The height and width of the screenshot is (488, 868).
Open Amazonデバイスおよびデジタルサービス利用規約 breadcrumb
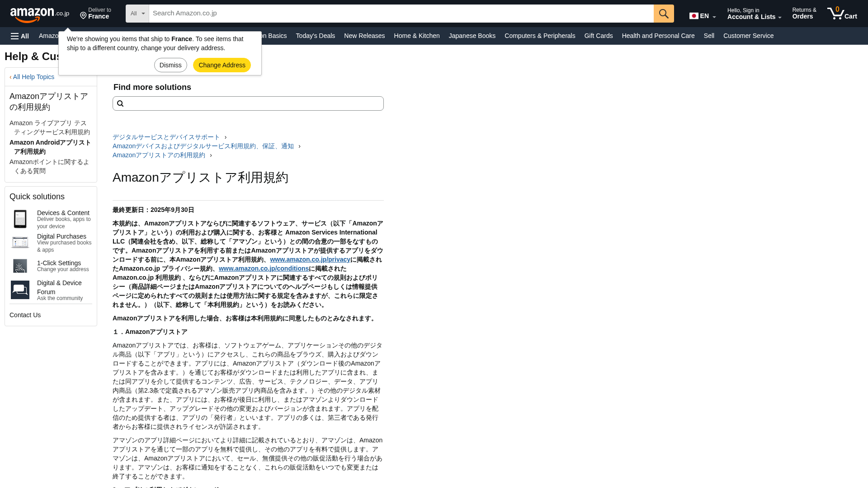click(x=203, y=146)
